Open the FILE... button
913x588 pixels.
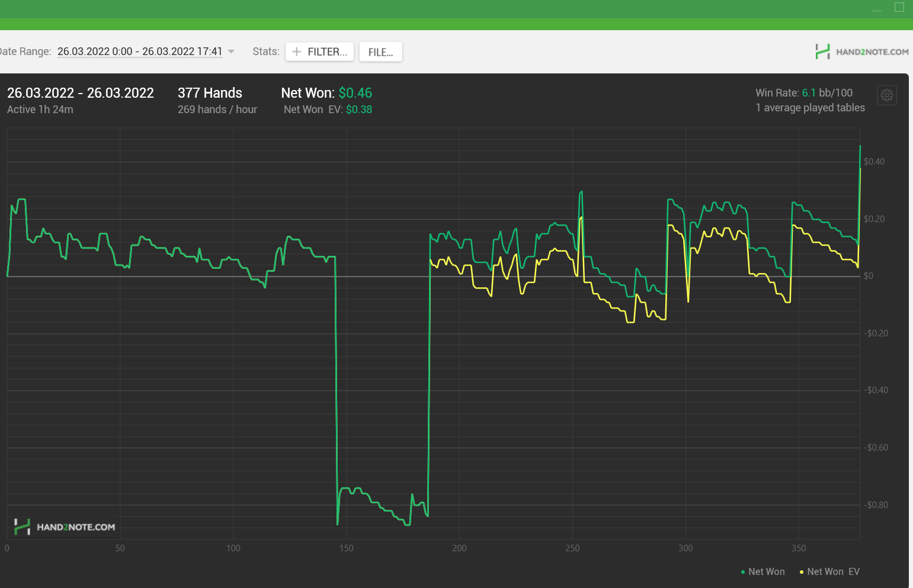click(380, 52)
